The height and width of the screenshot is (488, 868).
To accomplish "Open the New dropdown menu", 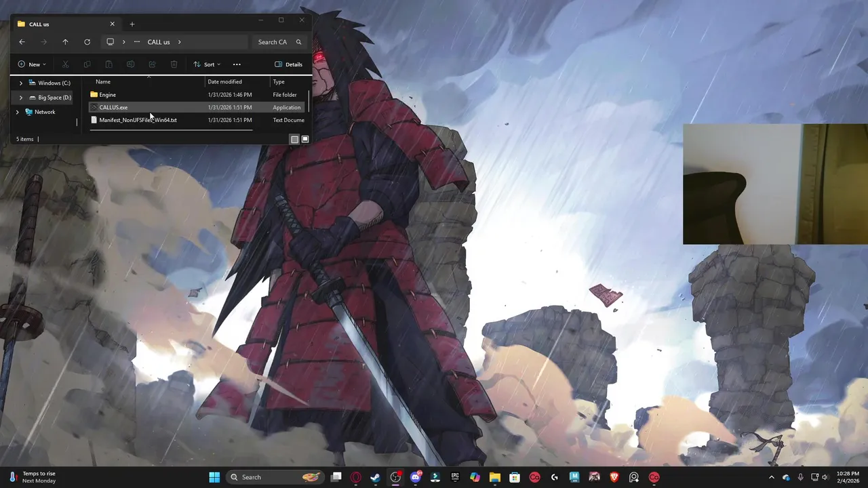I will [x=32, y=64].
